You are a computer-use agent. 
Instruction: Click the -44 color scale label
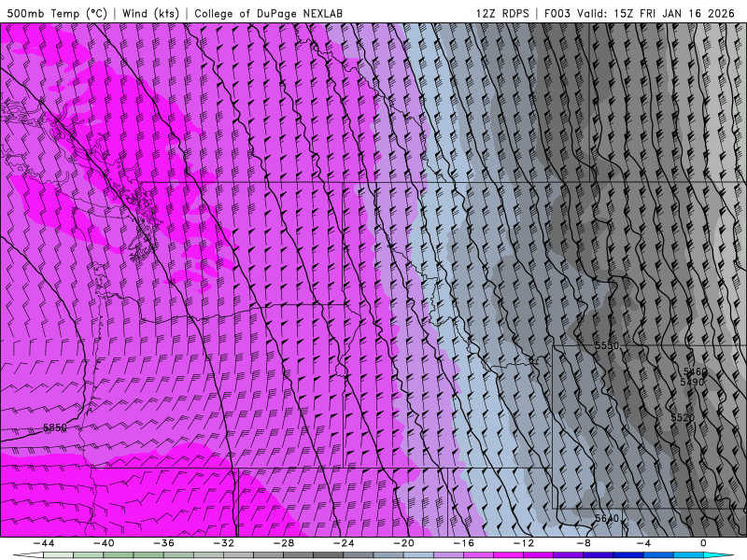pyautogui.click(x=44, y=543)
